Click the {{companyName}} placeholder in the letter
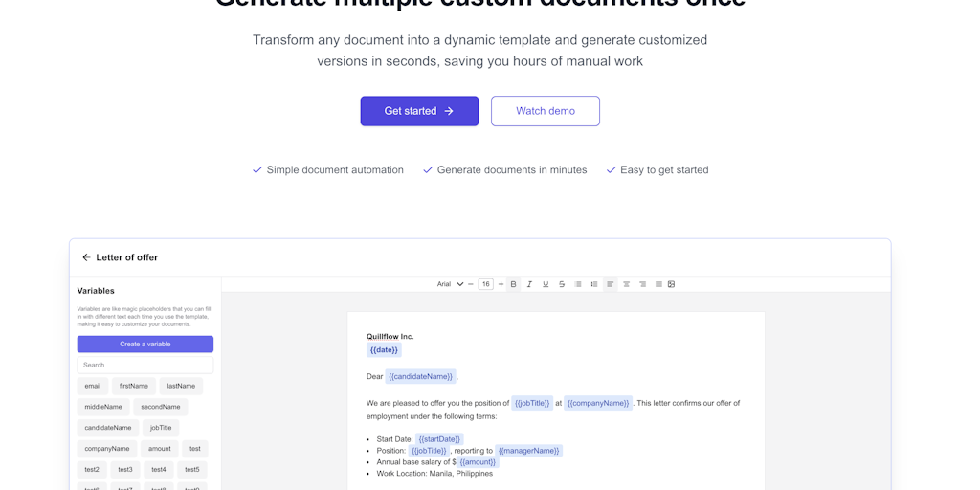The width and height of the screenshot is (980, 490). [x=598, y=403]
